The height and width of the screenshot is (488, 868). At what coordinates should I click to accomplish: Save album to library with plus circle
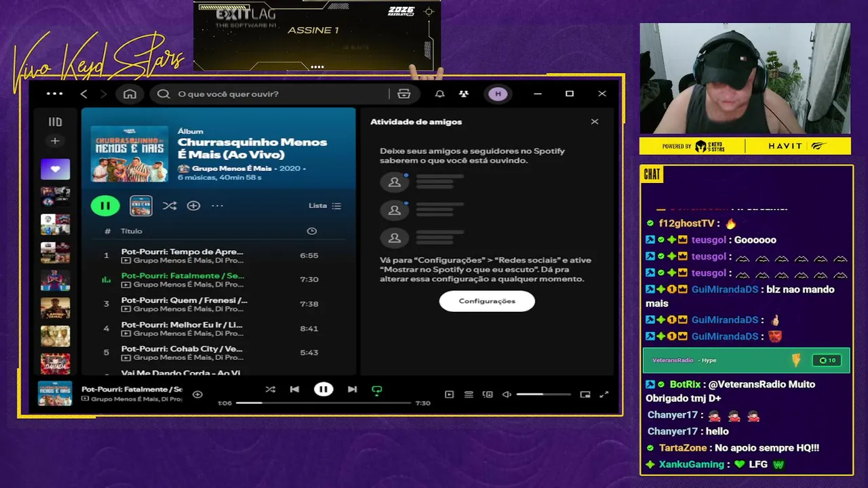[x=193, y=205]
